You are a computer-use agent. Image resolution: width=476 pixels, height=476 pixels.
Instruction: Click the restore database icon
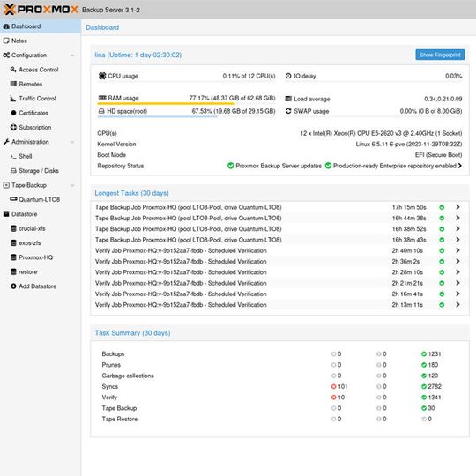coord(13,271)
